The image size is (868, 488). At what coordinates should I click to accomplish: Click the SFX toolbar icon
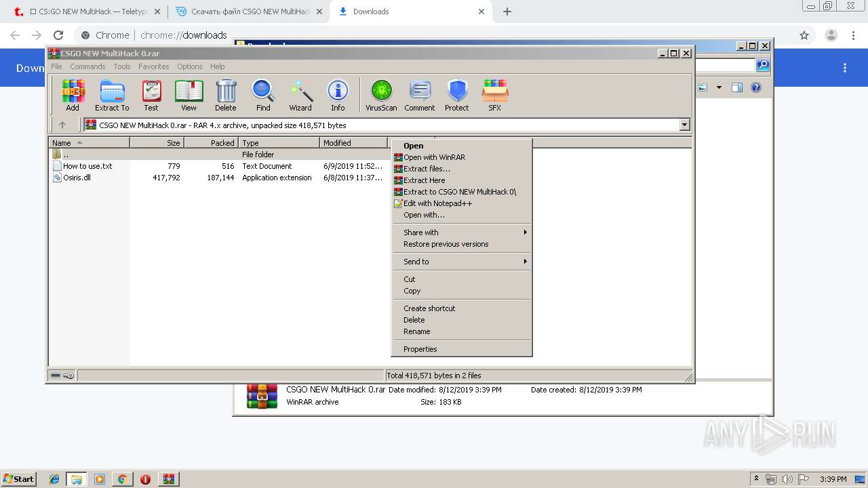coord(495,95)
